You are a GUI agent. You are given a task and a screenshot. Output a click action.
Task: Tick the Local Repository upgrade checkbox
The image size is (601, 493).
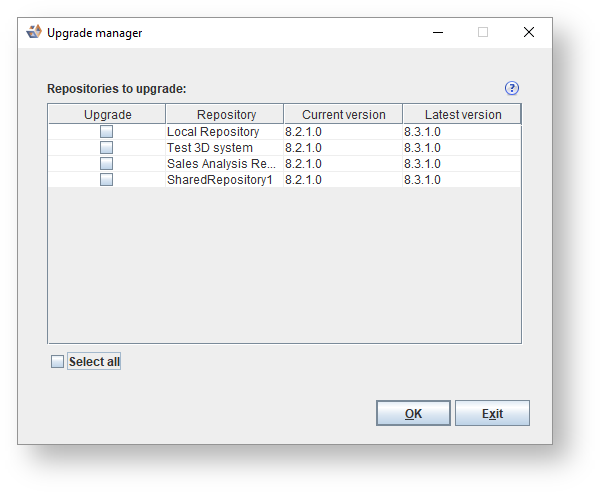point(106,132)
